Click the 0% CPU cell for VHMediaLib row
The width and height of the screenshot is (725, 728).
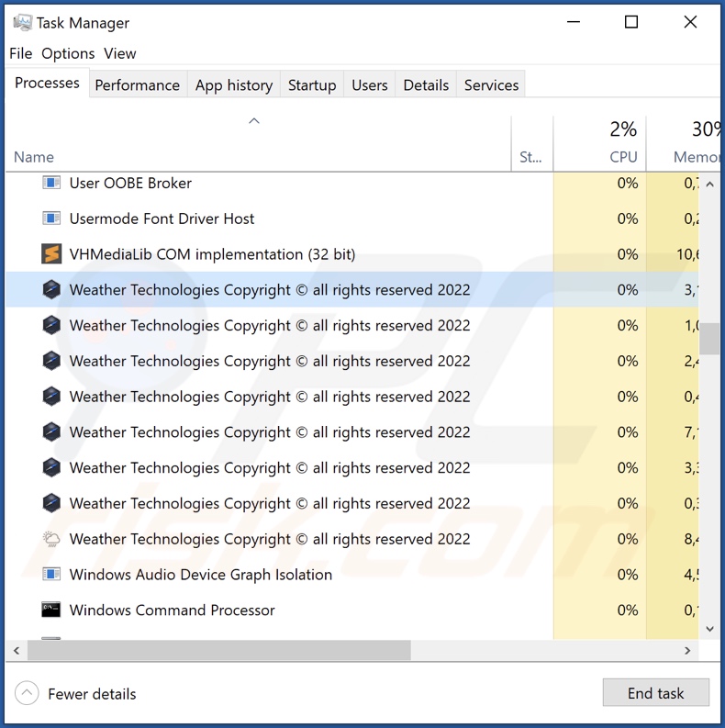pos(599,254)
